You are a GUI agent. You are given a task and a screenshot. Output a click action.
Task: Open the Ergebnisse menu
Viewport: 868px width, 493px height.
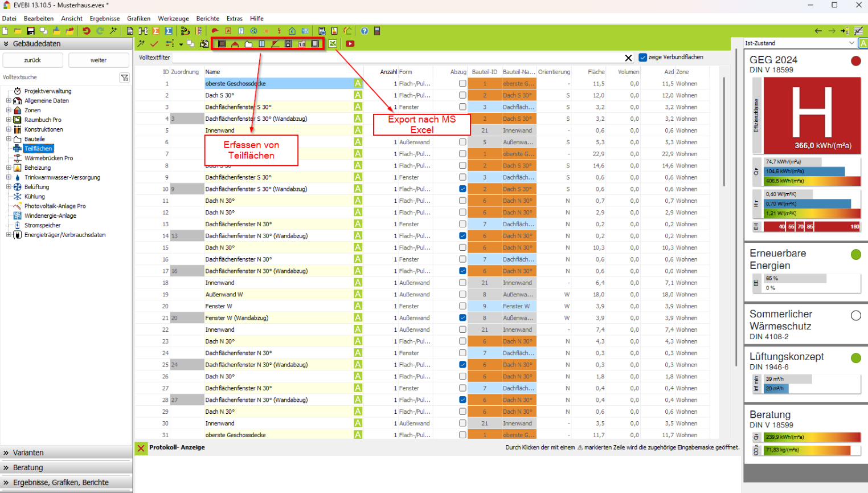click(x=105, y=18)
